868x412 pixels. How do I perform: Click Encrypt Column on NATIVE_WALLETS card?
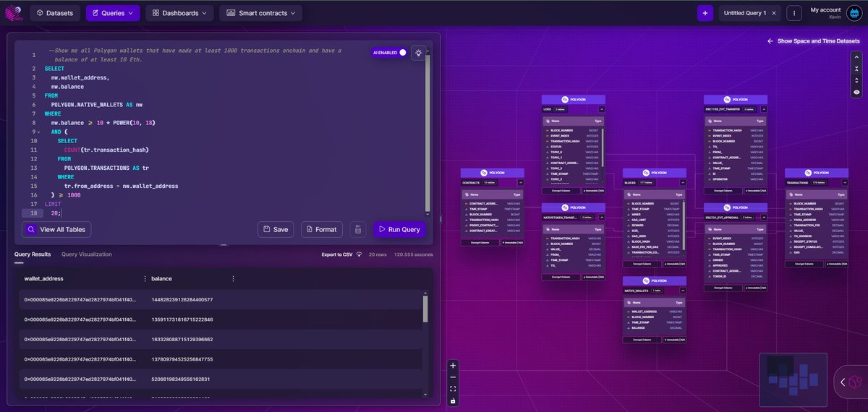coord(643,338)
